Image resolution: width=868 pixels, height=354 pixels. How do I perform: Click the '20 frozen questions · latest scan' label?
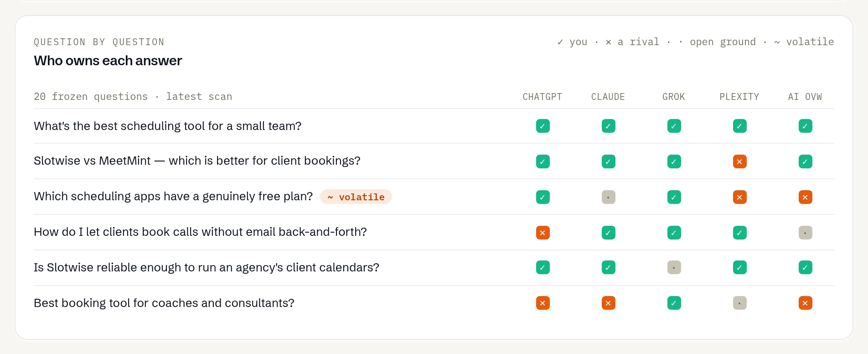(133, 97)
